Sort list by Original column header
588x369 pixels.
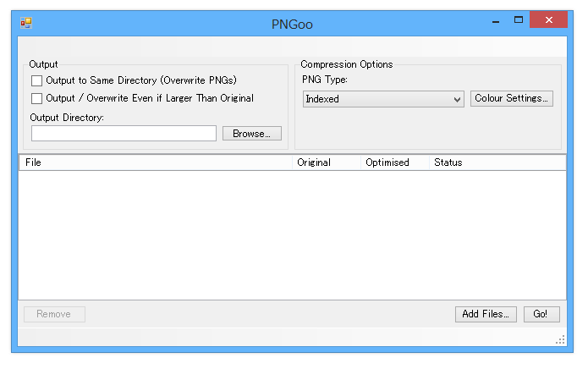click(x=327, y=162)
